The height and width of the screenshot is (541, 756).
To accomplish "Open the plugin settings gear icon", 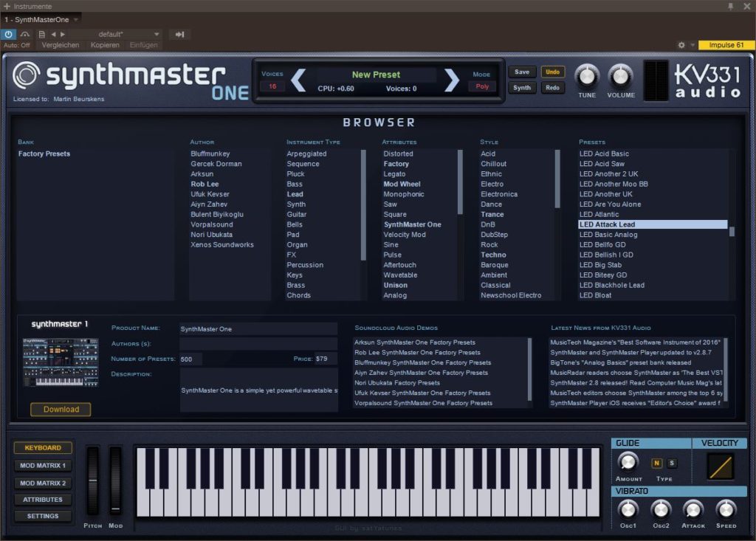I will click(x=681, y=45).
